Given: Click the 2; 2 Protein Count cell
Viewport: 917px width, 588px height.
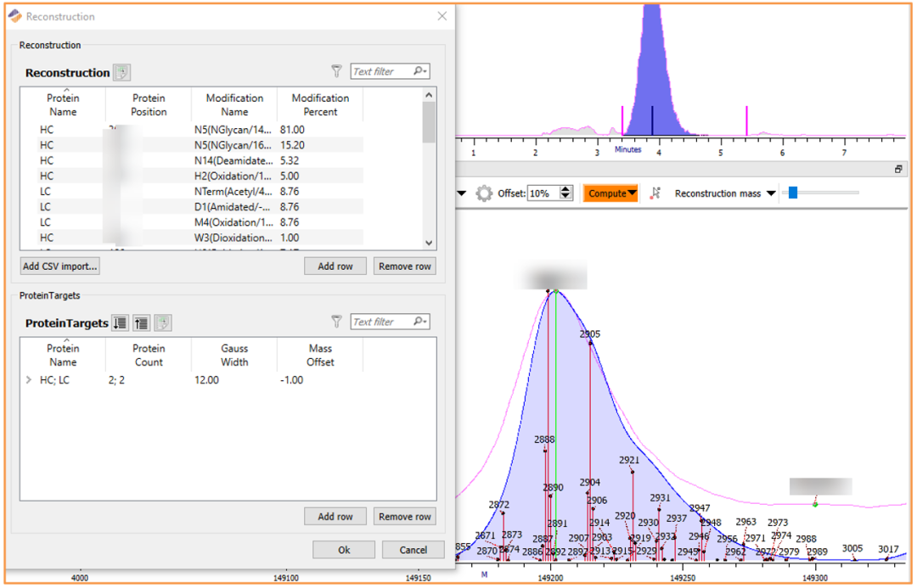Looking at the screenshot, I should click(x=149, y=380).
